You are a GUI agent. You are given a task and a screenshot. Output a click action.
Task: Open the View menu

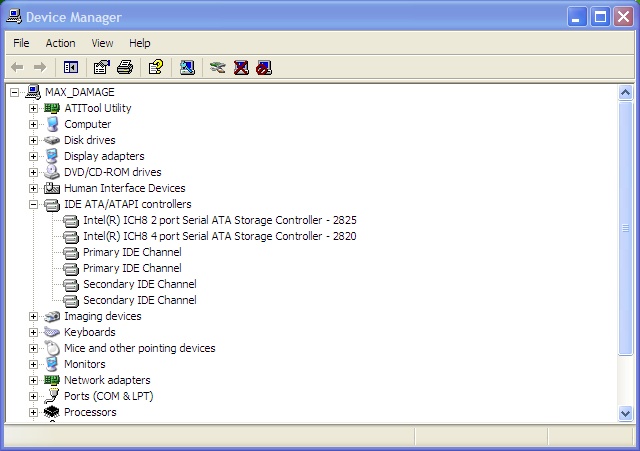102,43
